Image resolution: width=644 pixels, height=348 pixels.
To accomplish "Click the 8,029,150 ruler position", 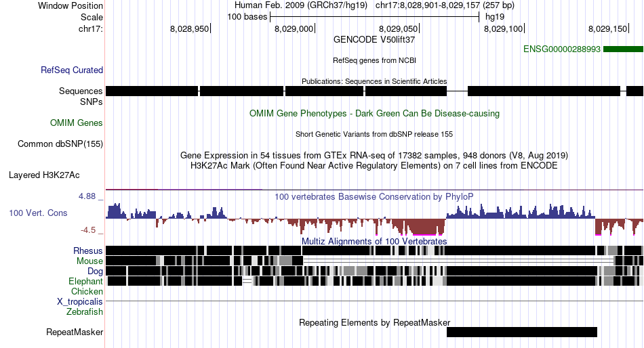I will point(607,28).
